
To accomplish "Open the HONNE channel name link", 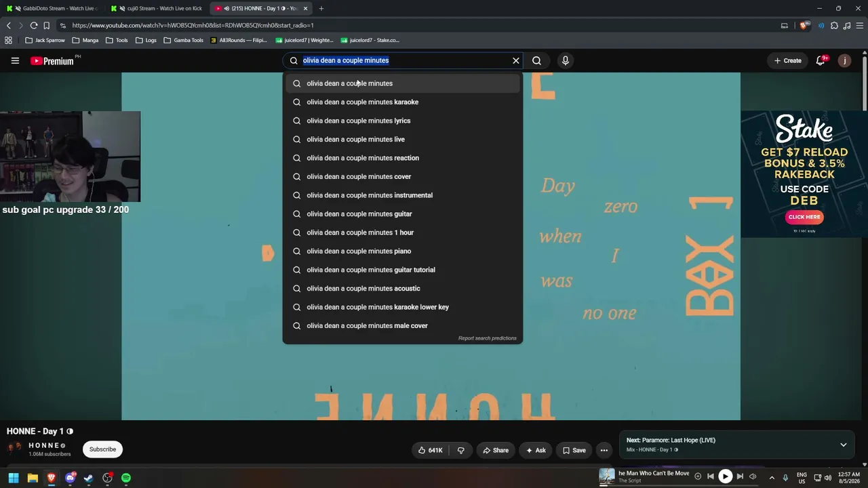I will [44, 445].
